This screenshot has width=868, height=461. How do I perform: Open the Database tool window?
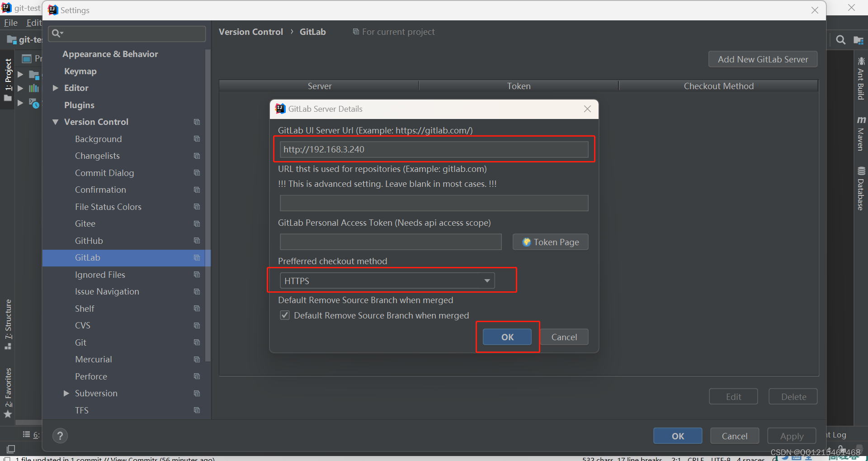[861, 189]
